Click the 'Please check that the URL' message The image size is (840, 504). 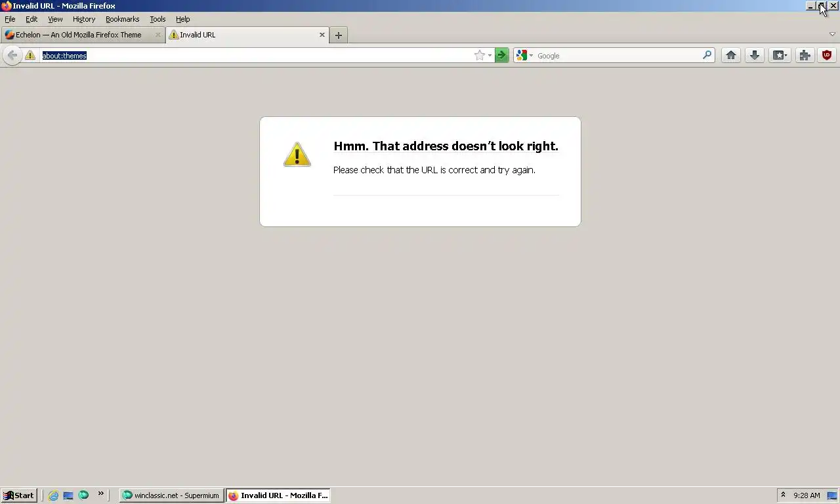434,170
